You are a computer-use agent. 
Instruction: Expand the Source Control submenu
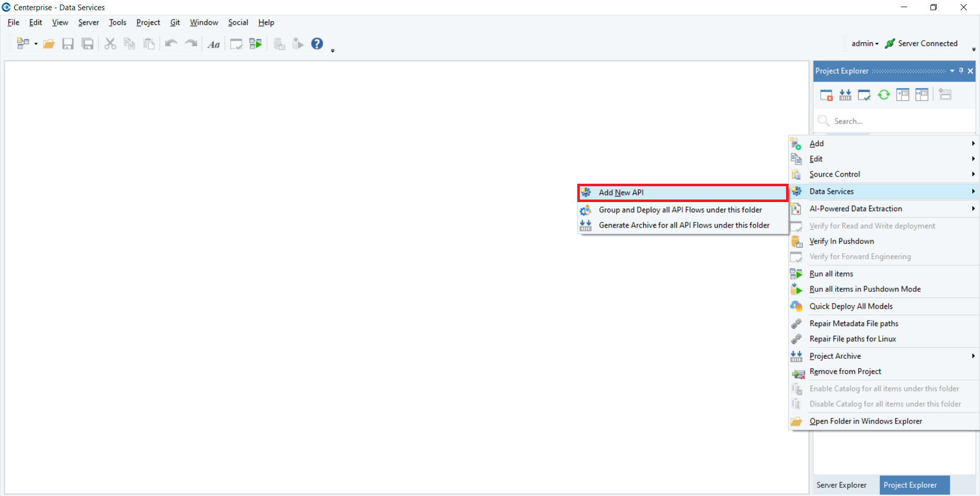tap(884, 174)
